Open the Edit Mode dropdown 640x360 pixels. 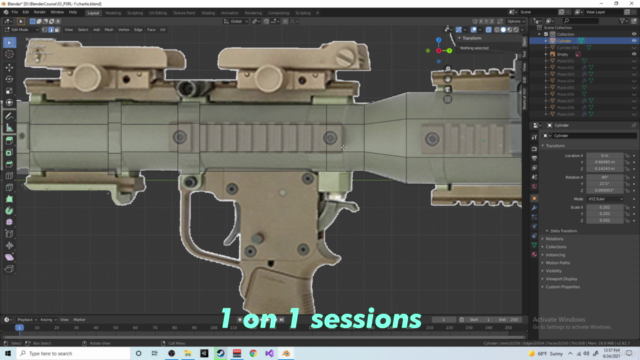(x=21, y=30)
